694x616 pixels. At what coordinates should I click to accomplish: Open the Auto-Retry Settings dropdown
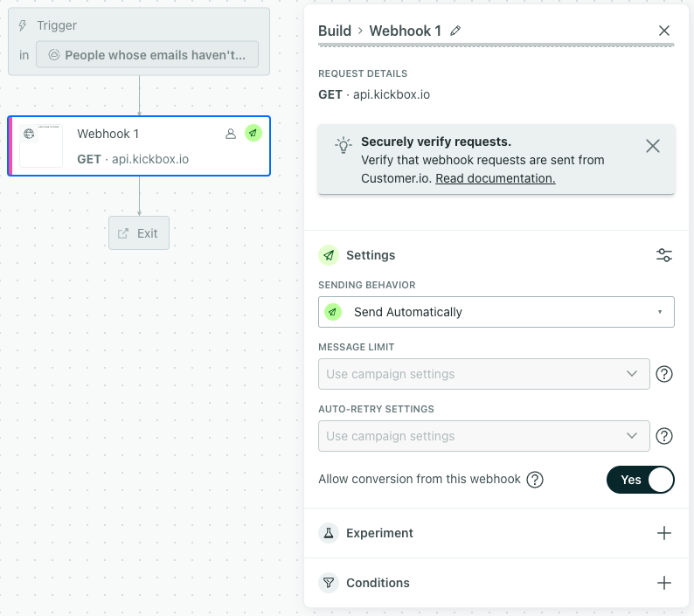(483, 436)
